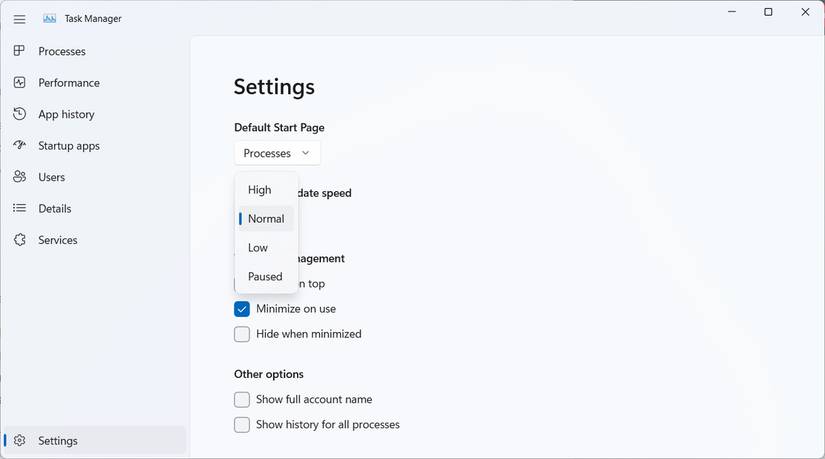Click the Performance graph icon

coord(19,82)
